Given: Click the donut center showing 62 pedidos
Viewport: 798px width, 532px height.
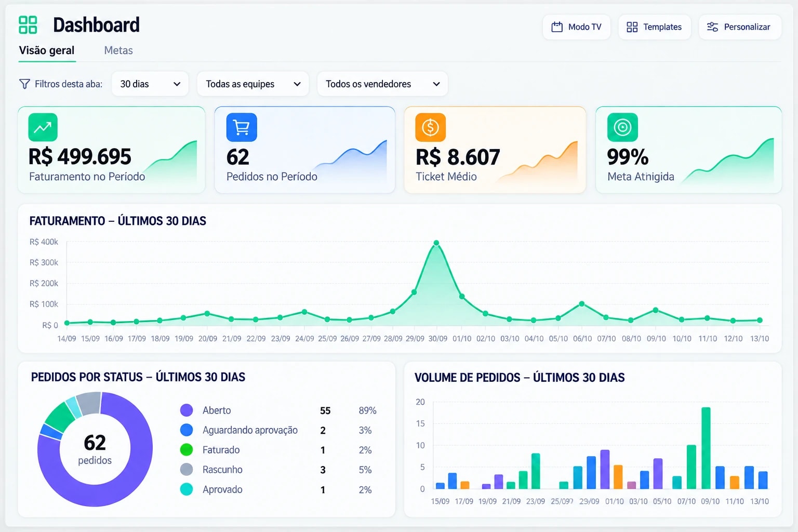Looking at the screenshot, I should [95, 449].
